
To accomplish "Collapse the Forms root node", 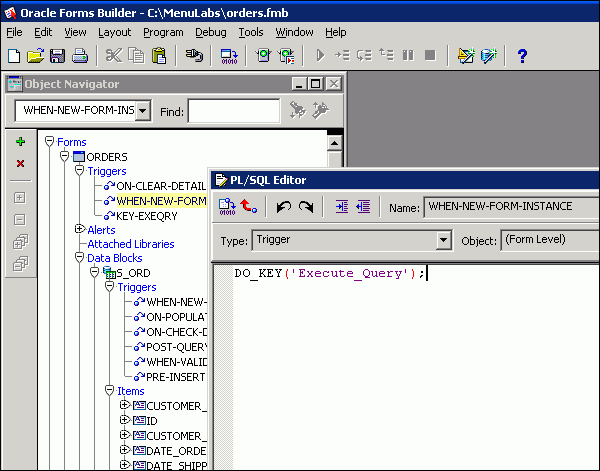I will (49, 142).
